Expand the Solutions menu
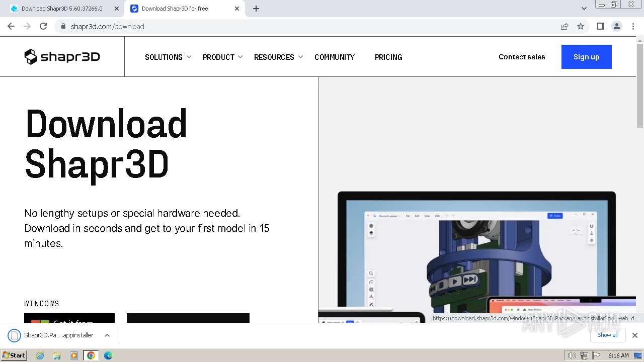This screenshot has width=644, height=362. click(x=168, y=57)
